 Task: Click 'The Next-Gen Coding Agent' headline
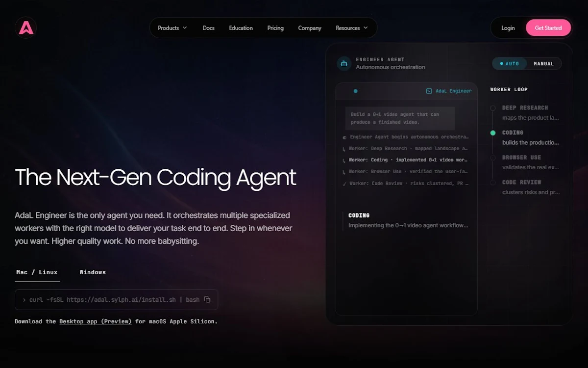pos(156,178)
